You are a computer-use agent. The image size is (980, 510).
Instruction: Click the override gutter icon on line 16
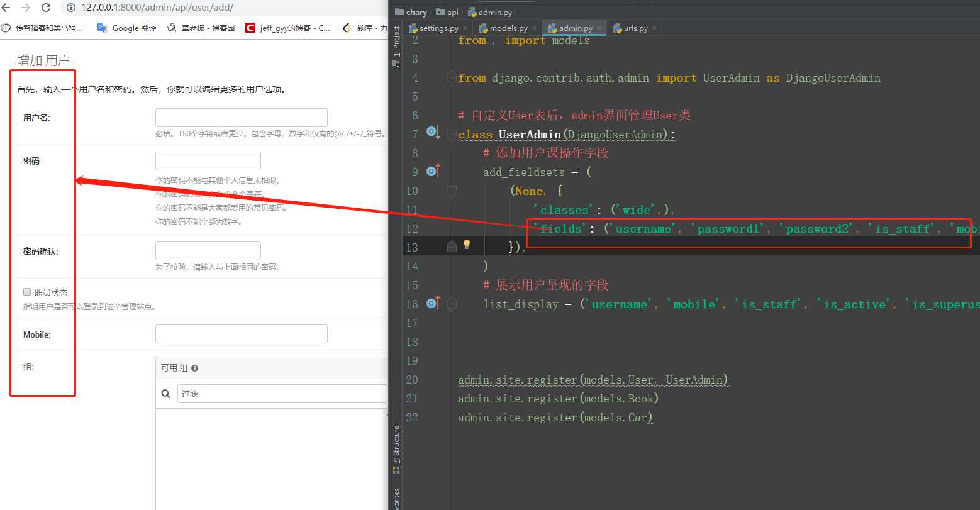click(x=433, y=302)
